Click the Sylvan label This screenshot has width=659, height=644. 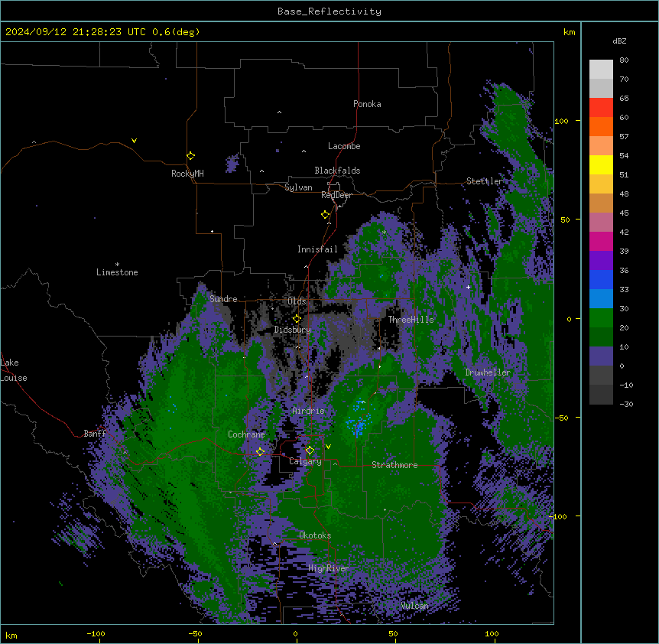298,187
